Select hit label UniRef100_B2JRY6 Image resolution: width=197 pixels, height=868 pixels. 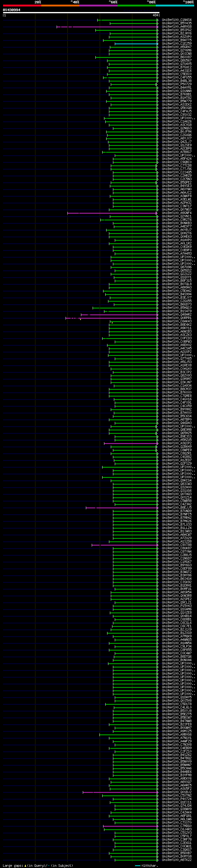177,33
